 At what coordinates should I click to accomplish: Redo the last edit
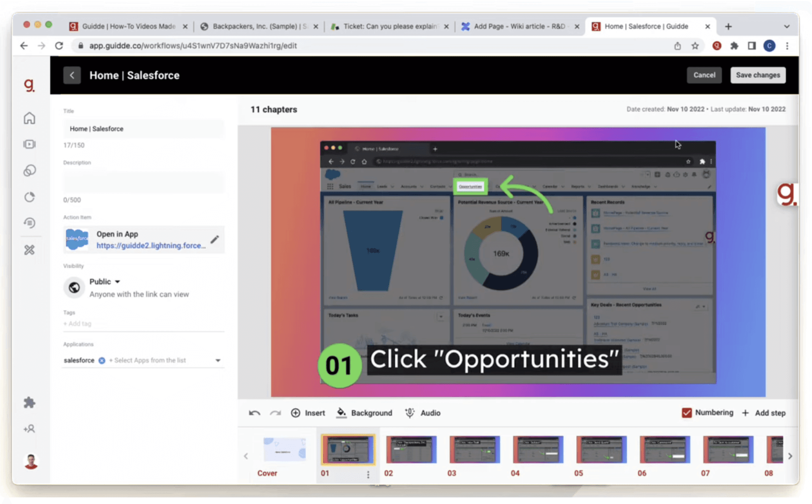coord(275,413)
